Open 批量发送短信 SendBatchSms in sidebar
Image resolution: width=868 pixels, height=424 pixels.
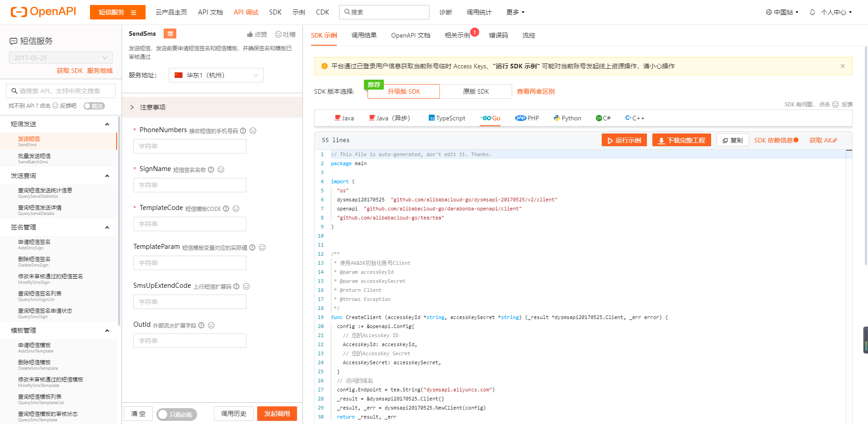point(58,158)
